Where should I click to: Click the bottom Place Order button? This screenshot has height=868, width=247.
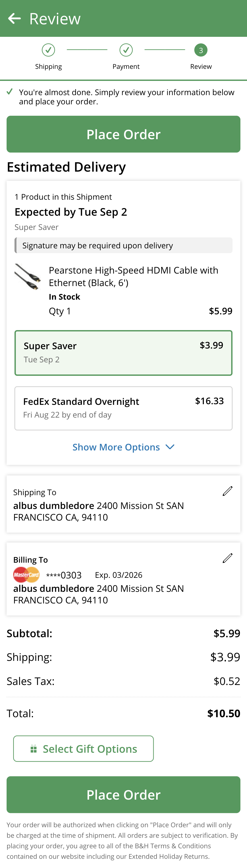point(123,795)
